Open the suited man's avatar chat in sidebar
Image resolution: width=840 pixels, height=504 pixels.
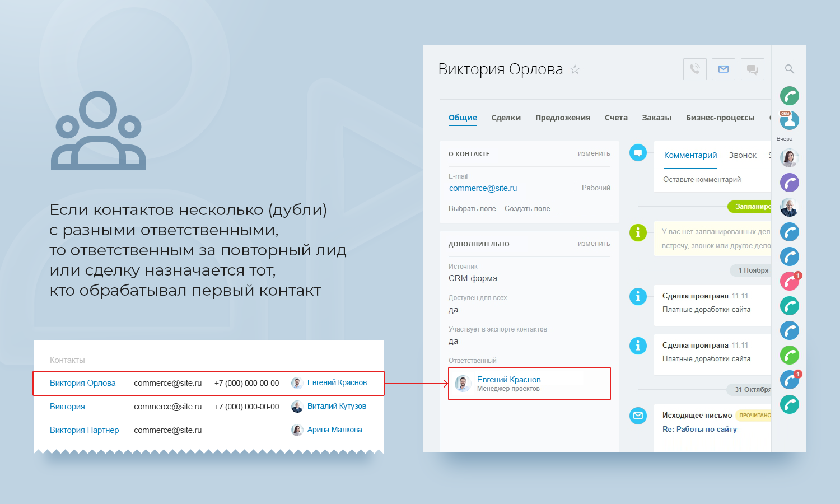pyautogui.click(x=790, y=207)
